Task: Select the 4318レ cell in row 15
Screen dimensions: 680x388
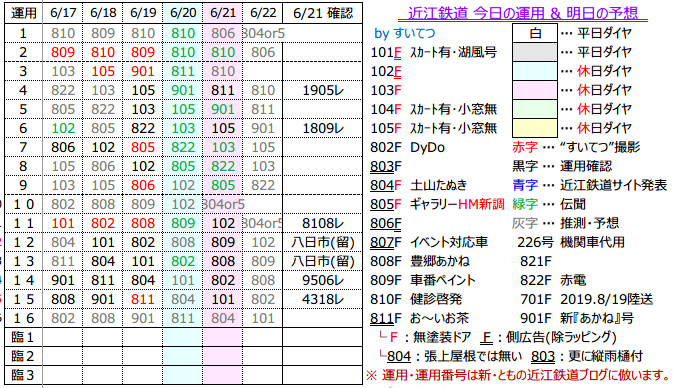Action: pos(322,300)
